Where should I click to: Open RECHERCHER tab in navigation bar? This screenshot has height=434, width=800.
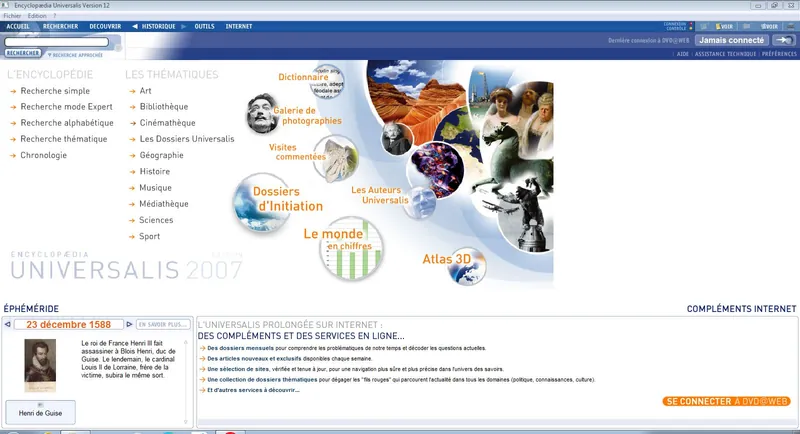[61, 27]
